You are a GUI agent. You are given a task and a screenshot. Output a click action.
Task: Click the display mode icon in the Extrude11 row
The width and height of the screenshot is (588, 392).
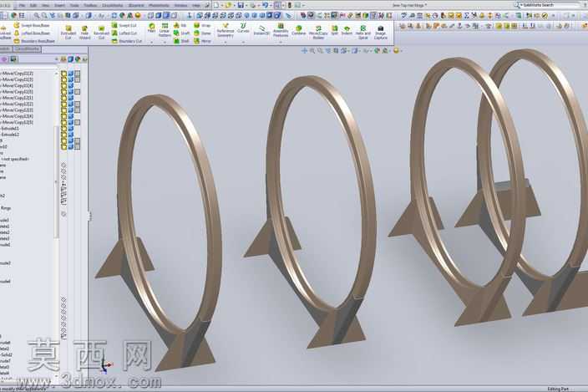tap(71, 128)
